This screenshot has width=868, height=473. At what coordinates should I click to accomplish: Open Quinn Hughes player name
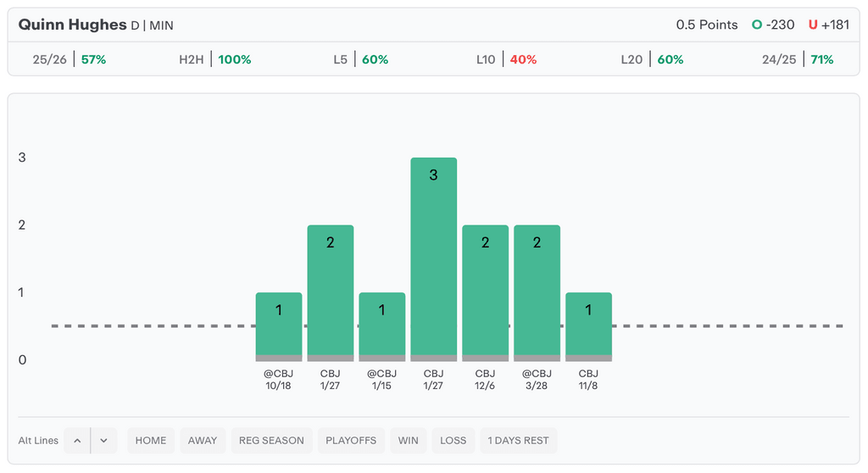tap(72, 25)
